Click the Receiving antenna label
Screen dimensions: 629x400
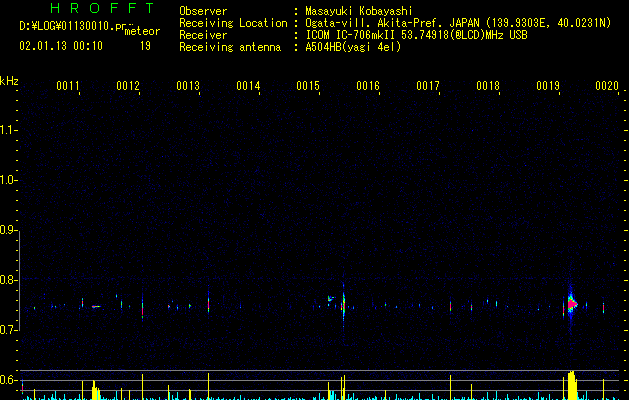click(x=230, y=47)
